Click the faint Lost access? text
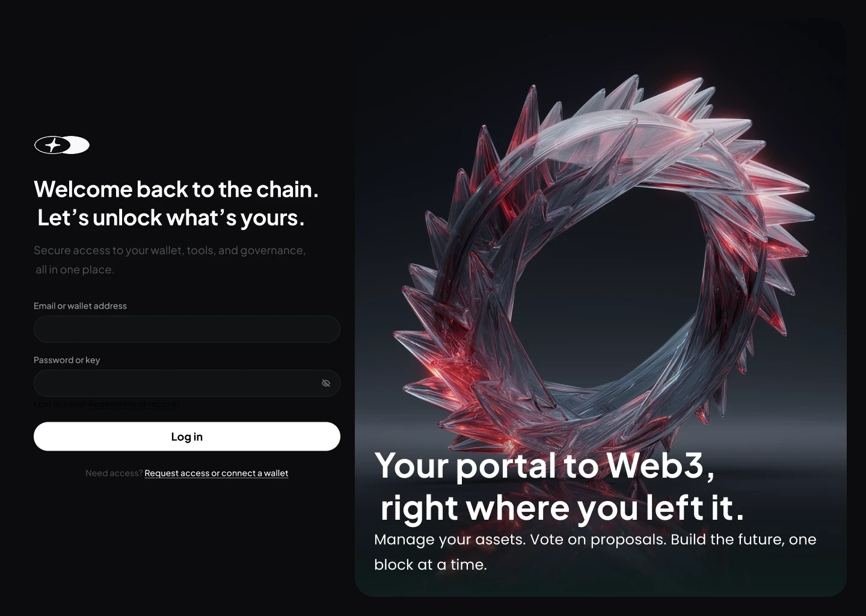Screen dimensions: 866x616 pyautogui.click(x=60, y=404)
